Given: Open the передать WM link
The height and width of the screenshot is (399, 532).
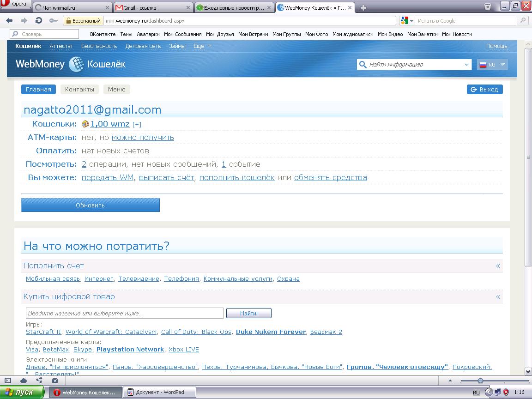Looking at the screenshot, I should pos(108,177).
